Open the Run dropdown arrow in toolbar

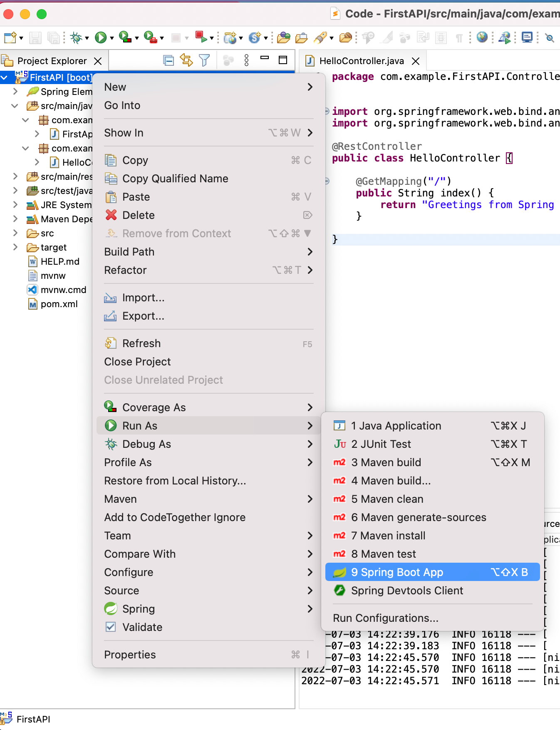point(112,38)
